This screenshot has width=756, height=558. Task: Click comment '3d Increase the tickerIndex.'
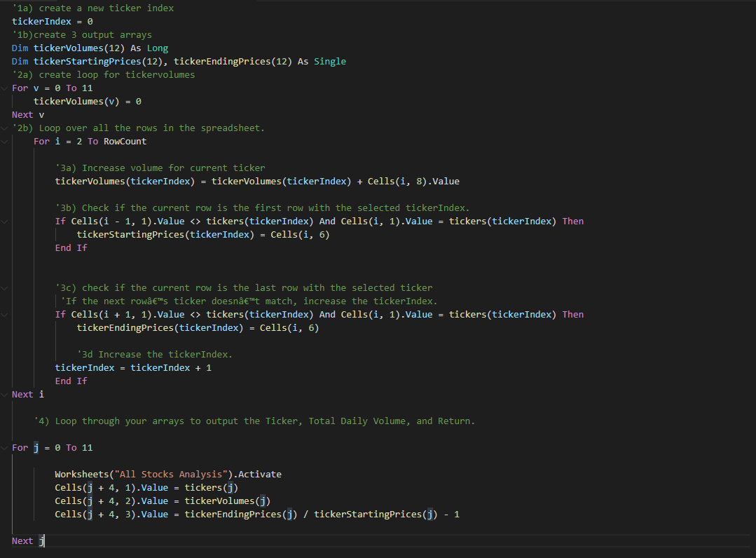(x=155, y=355)
